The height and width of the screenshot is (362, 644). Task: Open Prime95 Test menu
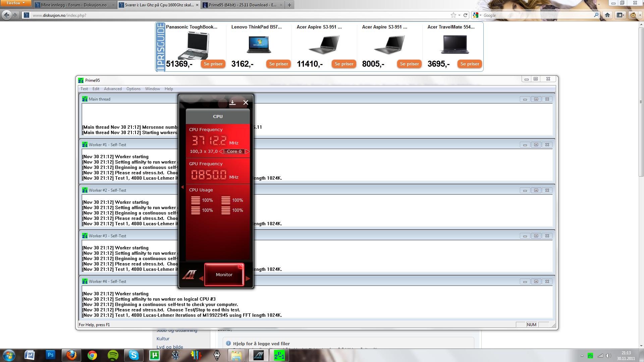pyautogui.click(x=84, y=89)
